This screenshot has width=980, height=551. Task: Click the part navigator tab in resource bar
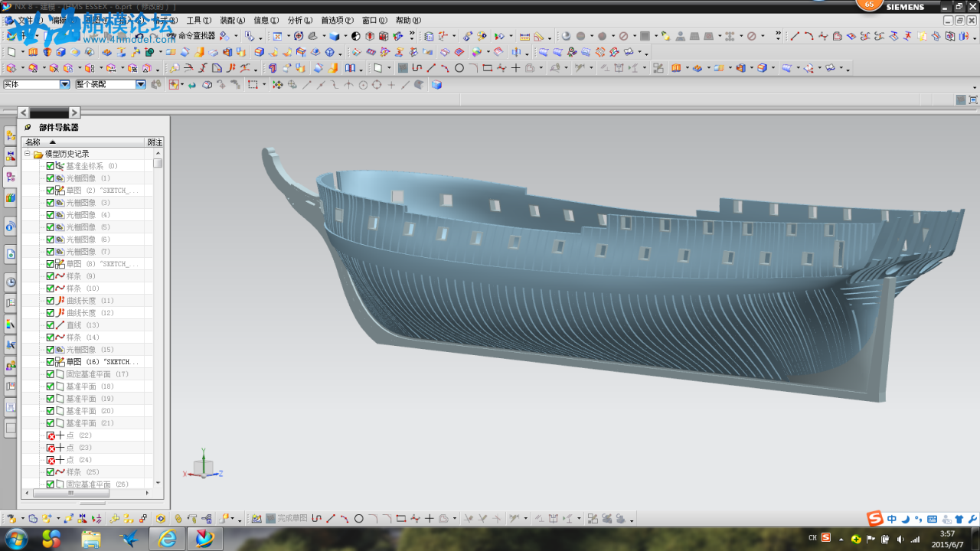point(11,177)
